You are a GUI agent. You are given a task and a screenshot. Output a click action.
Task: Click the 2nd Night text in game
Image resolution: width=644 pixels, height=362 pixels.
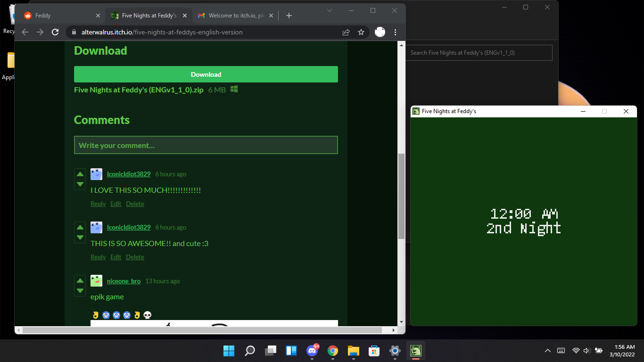pos(524,229)
